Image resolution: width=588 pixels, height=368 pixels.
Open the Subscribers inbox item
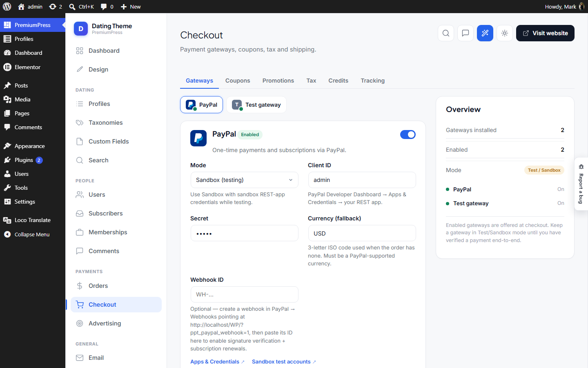pyautogui.click(x=116, y=213)
